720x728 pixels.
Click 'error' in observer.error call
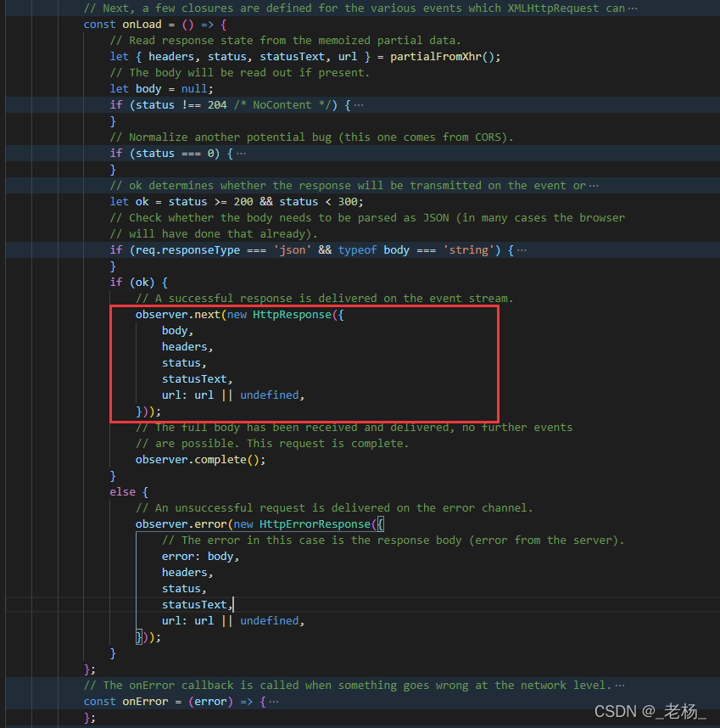point(210,524)
